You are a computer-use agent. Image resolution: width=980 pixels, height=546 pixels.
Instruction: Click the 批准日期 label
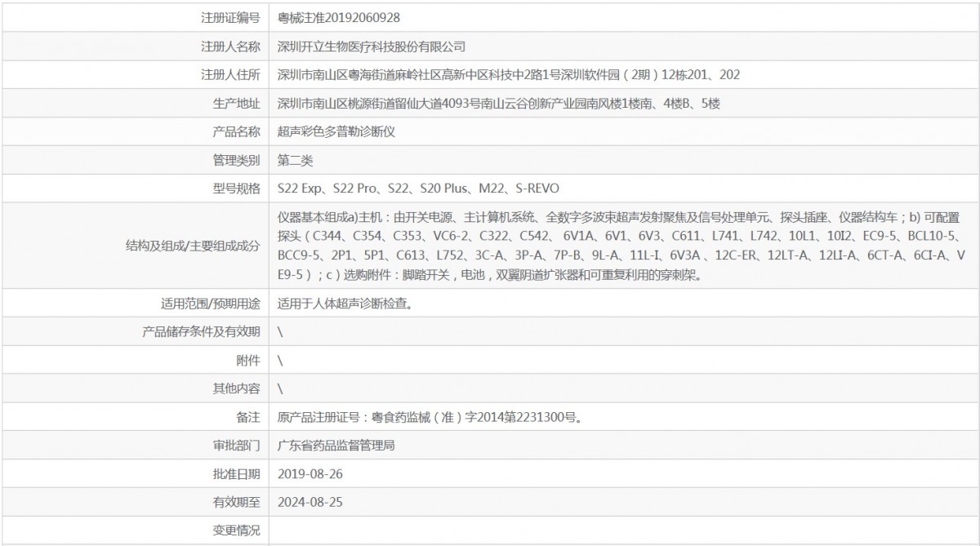tap(237, 474)
